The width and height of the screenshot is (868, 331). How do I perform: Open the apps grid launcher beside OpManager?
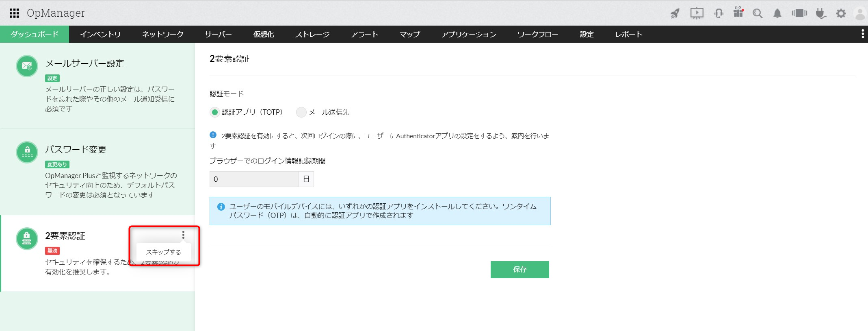point(14,13)
